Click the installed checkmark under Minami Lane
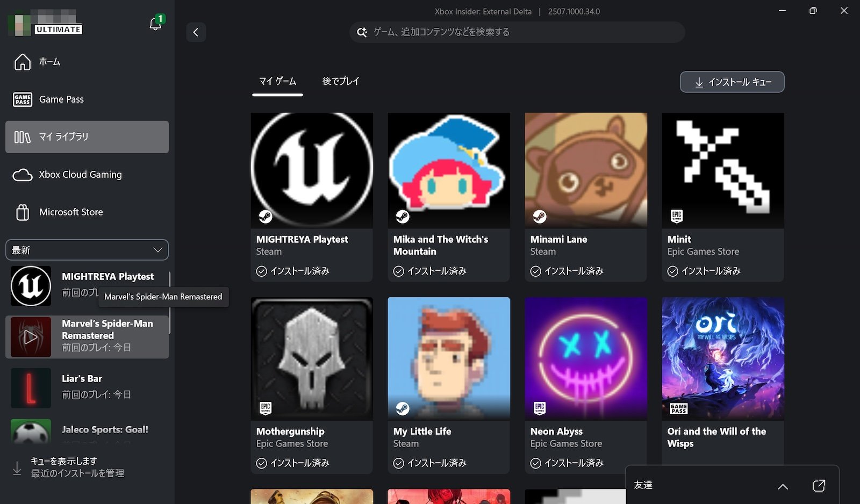Screen dimensions: 860x504 coord(536,271)
